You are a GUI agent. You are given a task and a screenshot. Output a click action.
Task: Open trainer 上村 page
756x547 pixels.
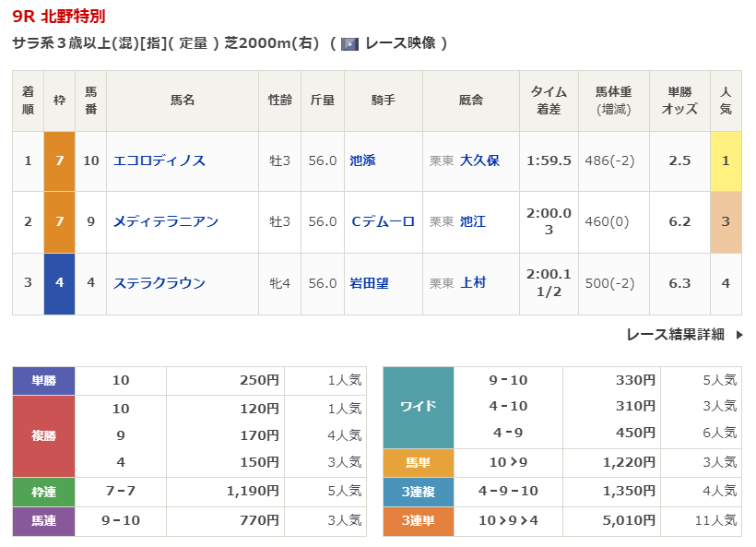pos(473,283)
